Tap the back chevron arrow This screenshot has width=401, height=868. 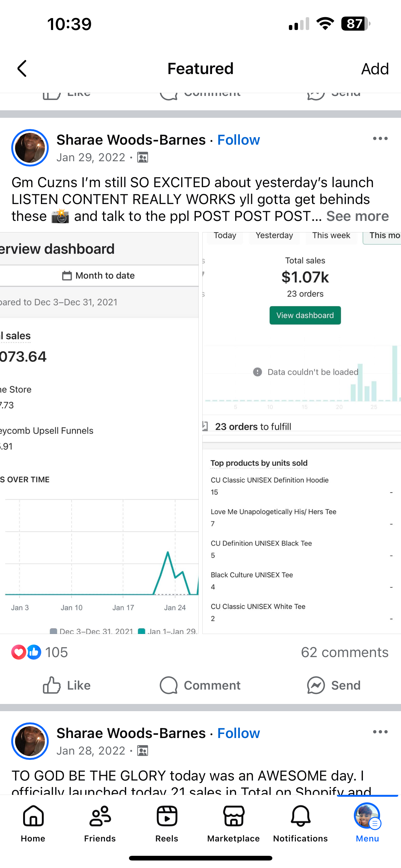22,69
